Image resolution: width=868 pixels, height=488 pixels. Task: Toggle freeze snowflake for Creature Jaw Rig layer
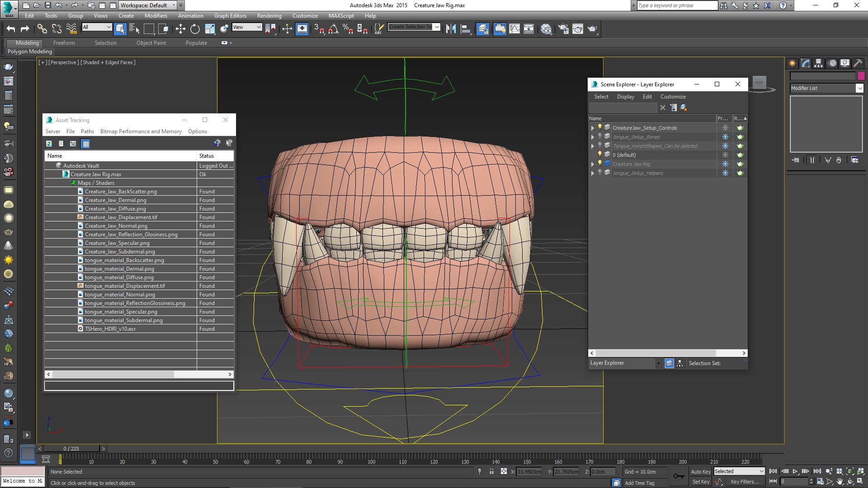click(725, 164)
